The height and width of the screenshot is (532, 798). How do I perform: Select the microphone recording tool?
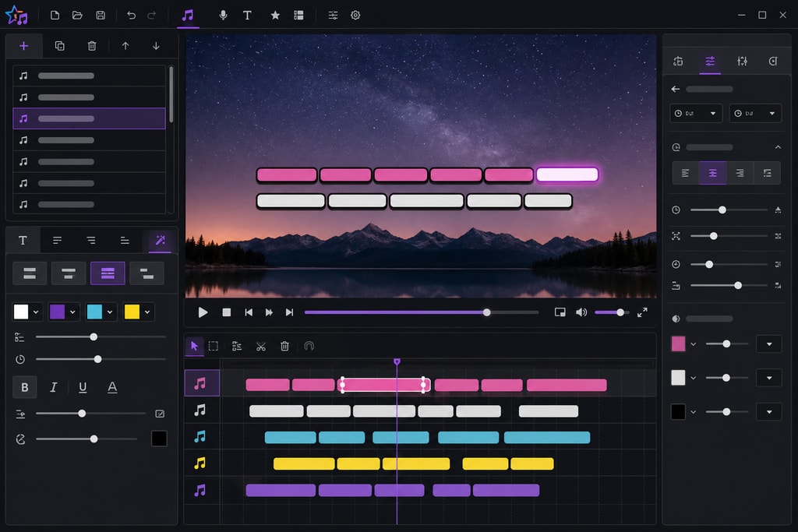point(223,16)
